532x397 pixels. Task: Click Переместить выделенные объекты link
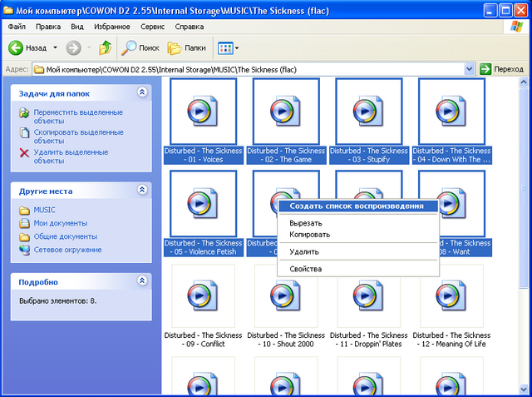point(78,117)
